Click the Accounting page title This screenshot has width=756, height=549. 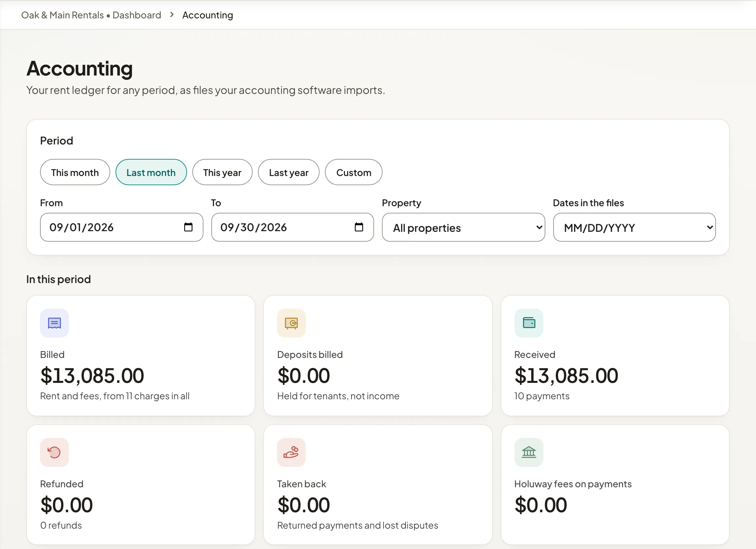click(80, 69)
